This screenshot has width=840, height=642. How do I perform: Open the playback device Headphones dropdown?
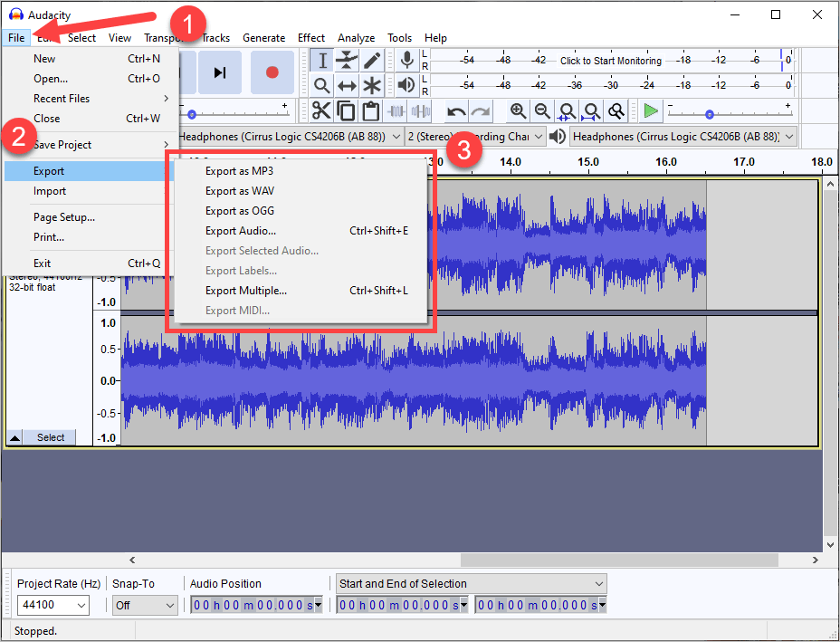point(789,137)
